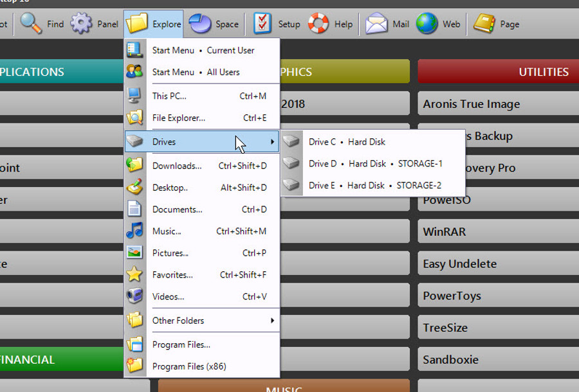This screenshot has height=392, width=579.
Task: Select Start Menu Current User entry
Action: [202, 50]
